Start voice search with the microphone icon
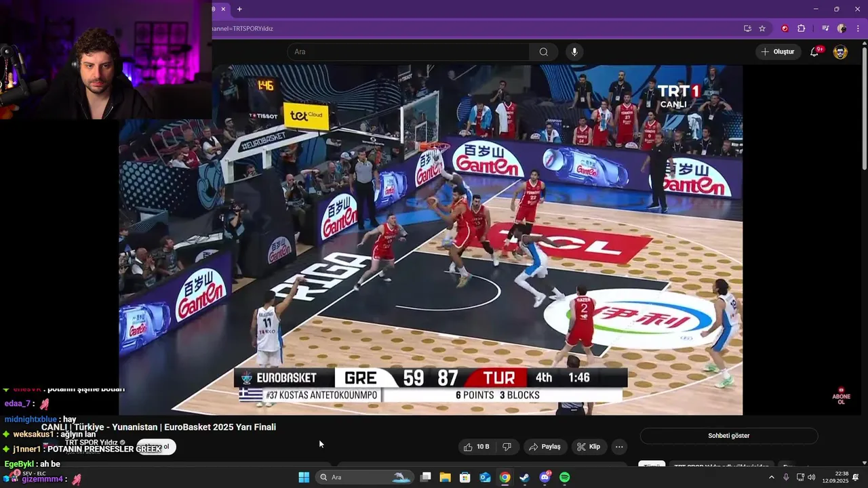Viewport: 868px width, 488px height. pyautogui.click(x=574, y=52)
